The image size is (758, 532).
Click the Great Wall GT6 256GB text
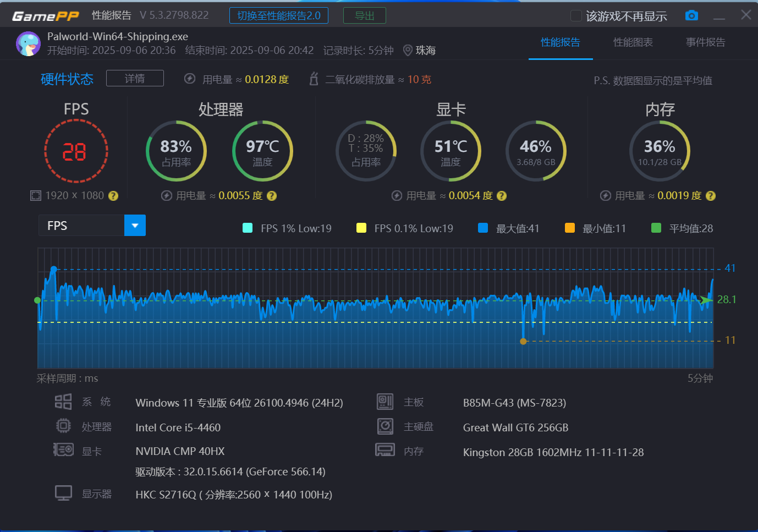click(x=515, y=427)
